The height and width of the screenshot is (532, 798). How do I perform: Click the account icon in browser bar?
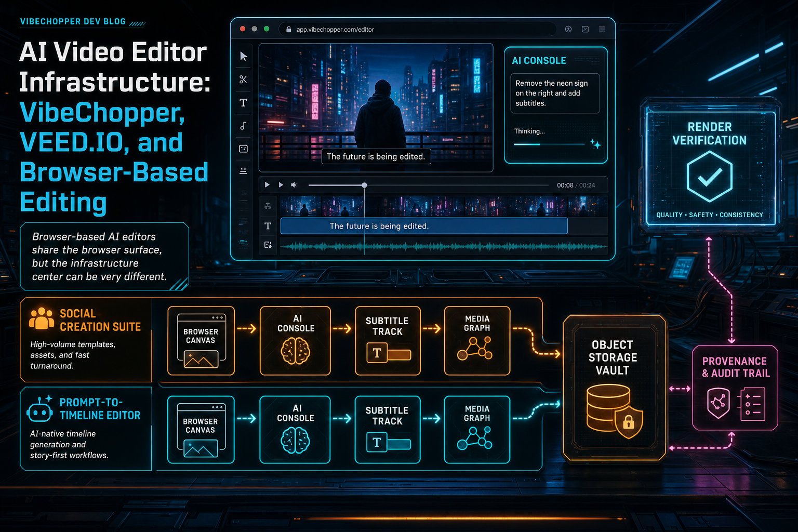coord(568,29)
